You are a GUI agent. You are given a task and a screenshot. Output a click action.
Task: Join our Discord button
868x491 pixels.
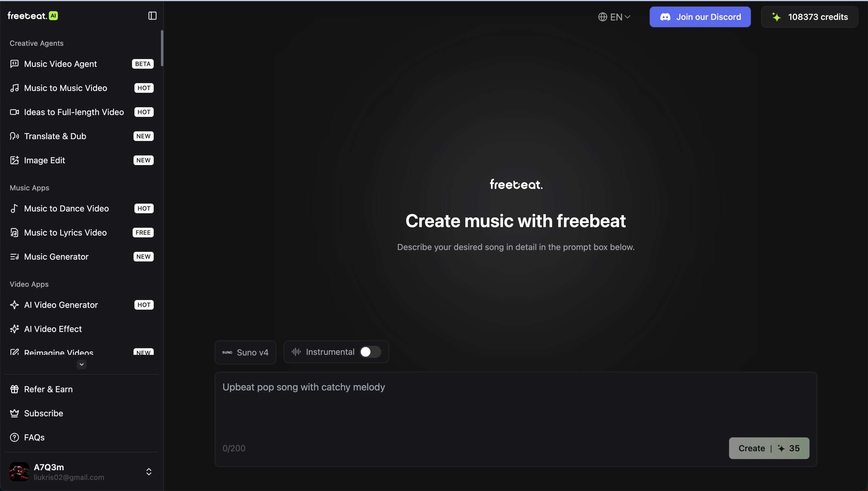pos(700,17)
